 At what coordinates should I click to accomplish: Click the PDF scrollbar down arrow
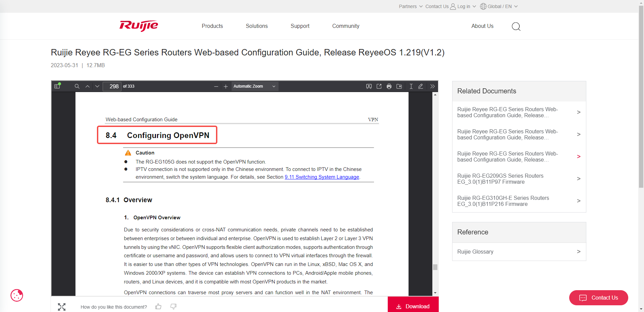coord(435,293)
